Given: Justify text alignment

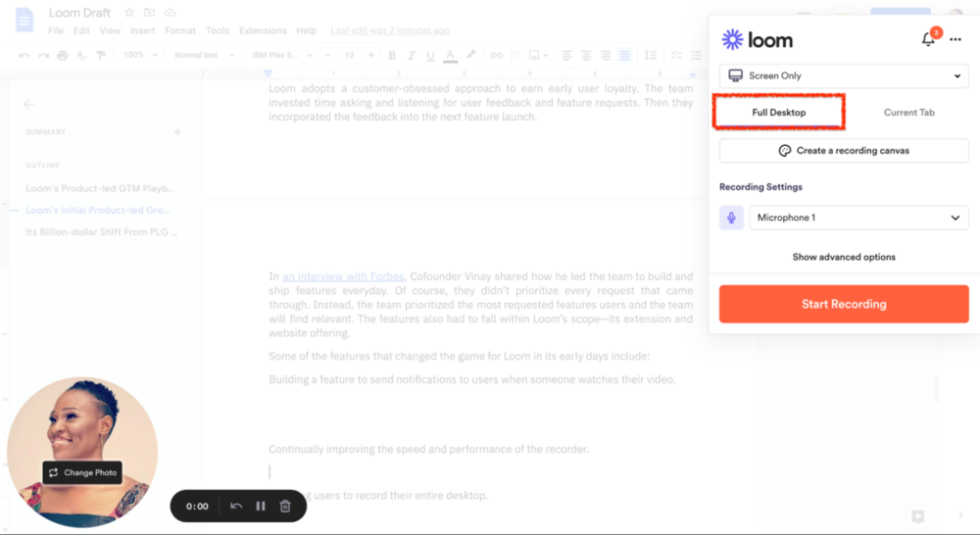Looking at the screenshot, I should (x=624, y=55).
